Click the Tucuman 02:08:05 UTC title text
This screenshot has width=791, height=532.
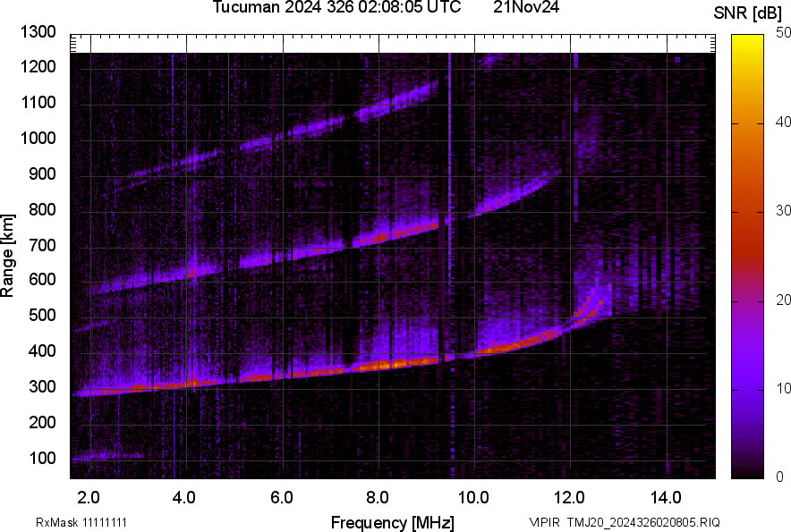(336, 8)
